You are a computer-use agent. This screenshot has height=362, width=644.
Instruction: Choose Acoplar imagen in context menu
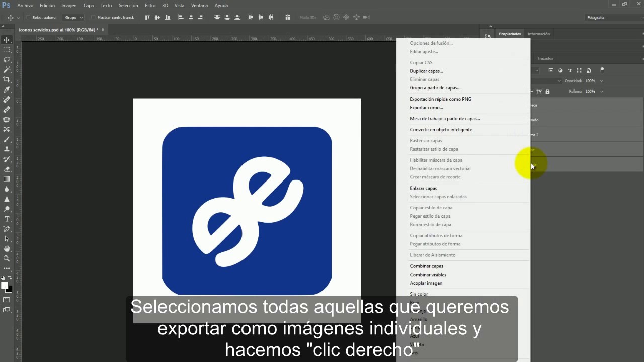(x=426, y=283)
